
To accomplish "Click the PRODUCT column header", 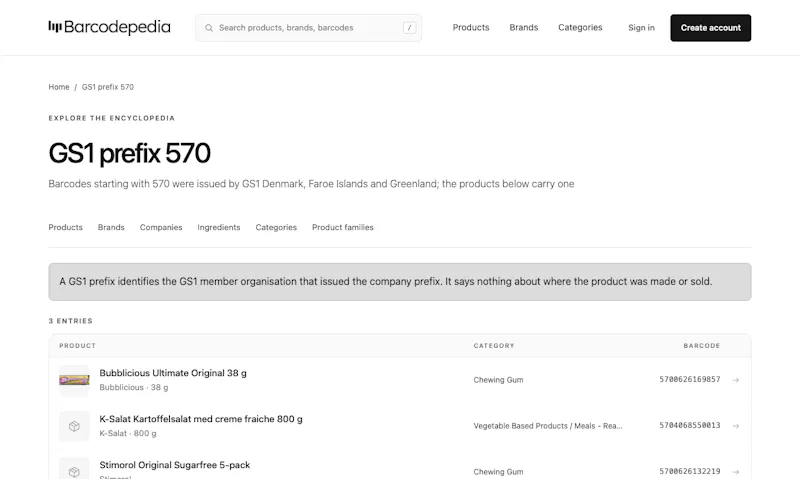I will (x=78, y=346).
